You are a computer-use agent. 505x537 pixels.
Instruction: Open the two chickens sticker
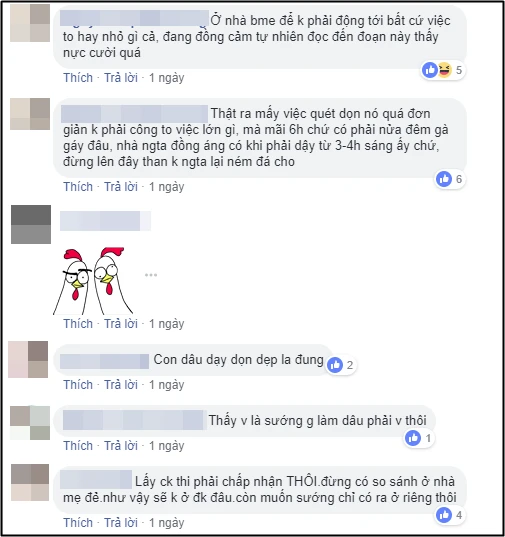pyautogui.click(x=93, y=281)
